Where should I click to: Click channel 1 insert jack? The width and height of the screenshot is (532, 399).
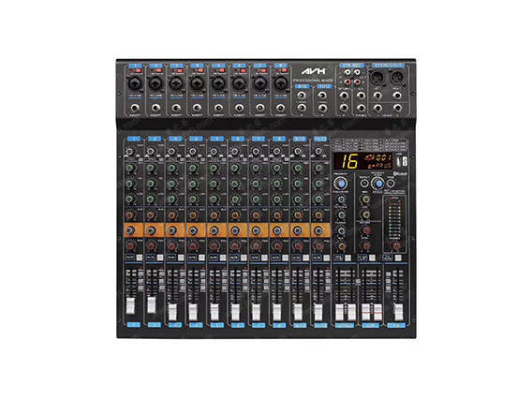coord(135,109)
